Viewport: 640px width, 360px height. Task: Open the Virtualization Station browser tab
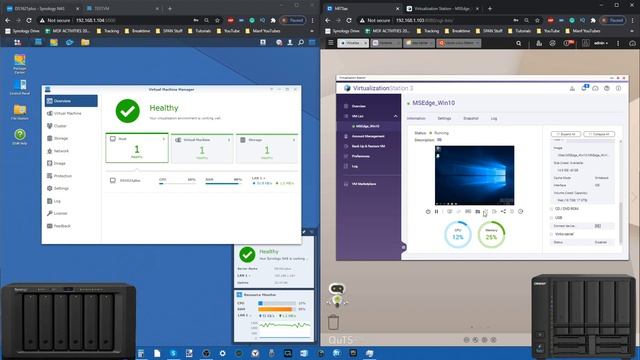pos(442,9)
